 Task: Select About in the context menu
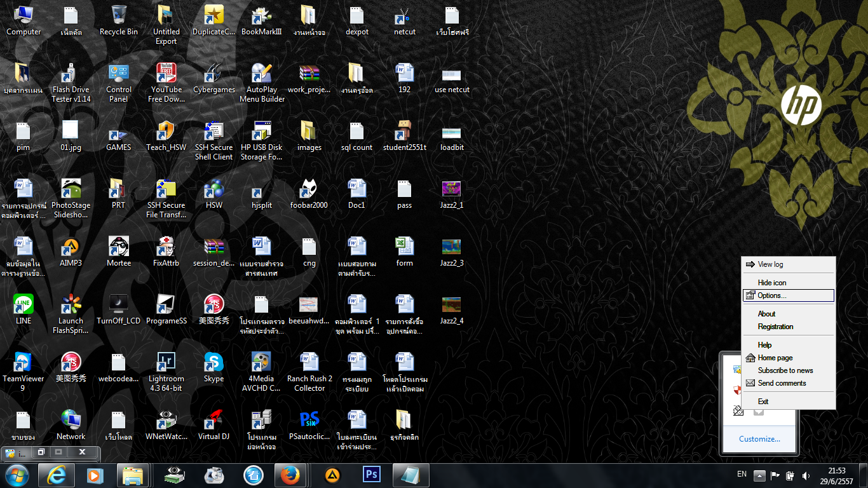(x=788, y=314)
